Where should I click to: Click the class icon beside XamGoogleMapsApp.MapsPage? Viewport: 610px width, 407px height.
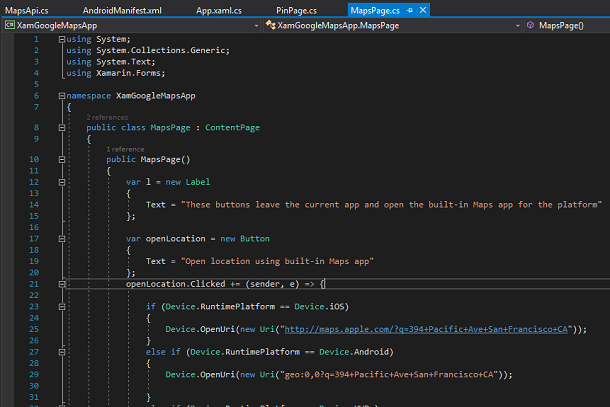click(270, 25)
